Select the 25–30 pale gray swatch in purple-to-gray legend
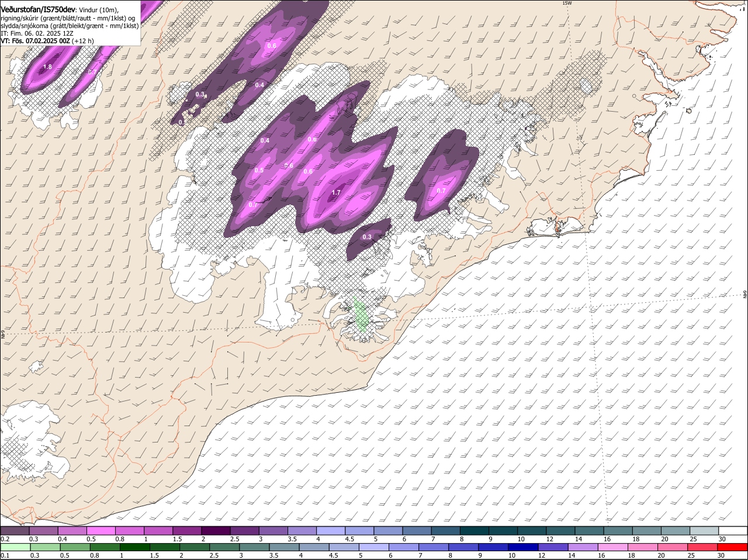 [704, 531]
